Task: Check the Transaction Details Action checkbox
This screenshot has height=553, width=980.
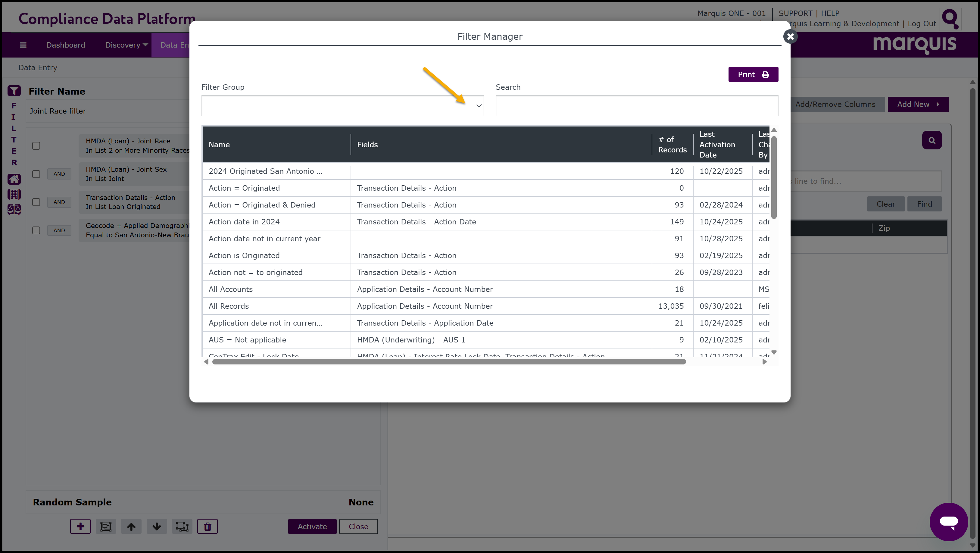Action: (36, 202)
